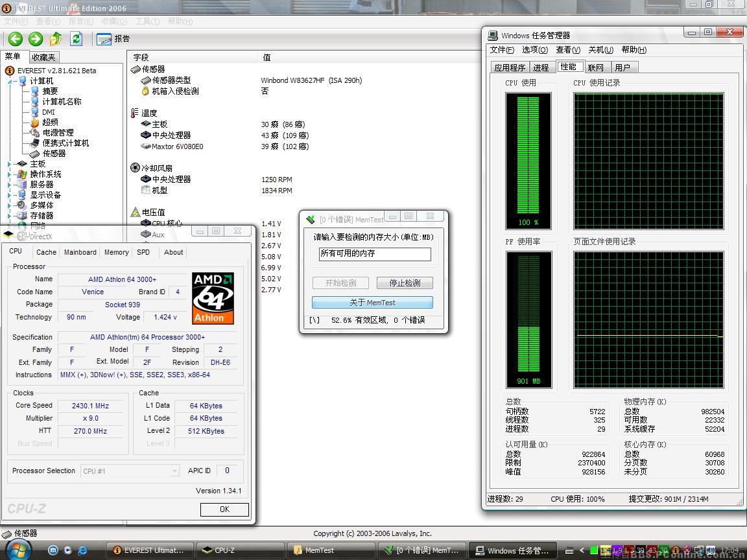747x560 pixels.
Task: Open Task Manager 帮助(H) menu
Action: pos(634,50)
